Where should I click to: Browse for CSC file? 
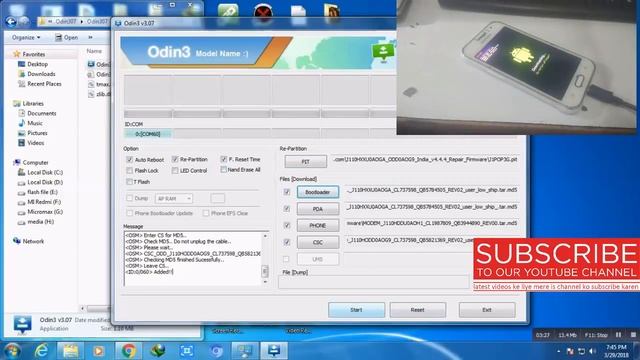(x=318, y=242)
